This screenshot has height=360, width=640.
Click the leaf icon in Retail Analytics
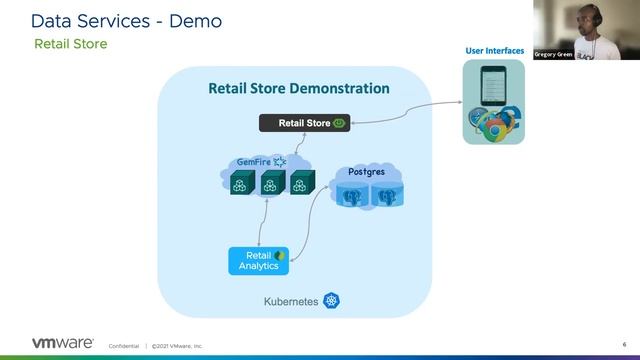(x=280, y=256)
